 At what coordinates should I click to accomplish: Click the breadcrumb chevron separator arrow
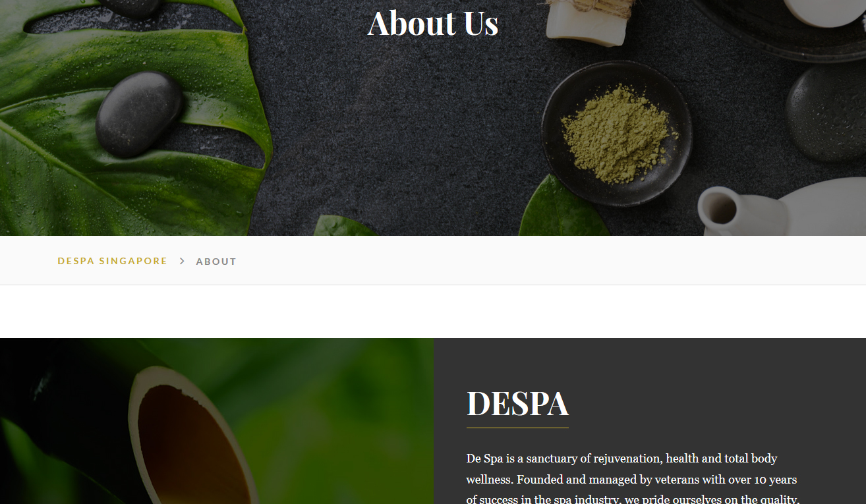182,261
